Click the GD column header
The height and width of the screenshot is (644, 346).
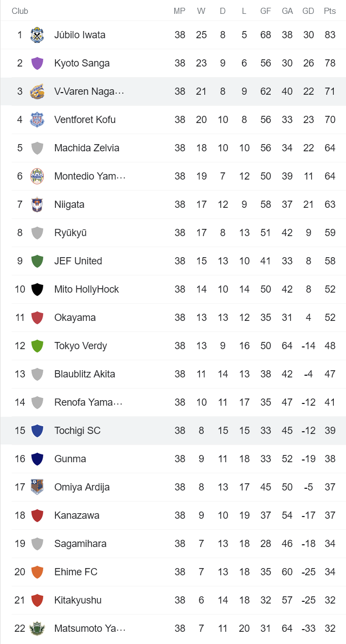[x=308, y=11]
